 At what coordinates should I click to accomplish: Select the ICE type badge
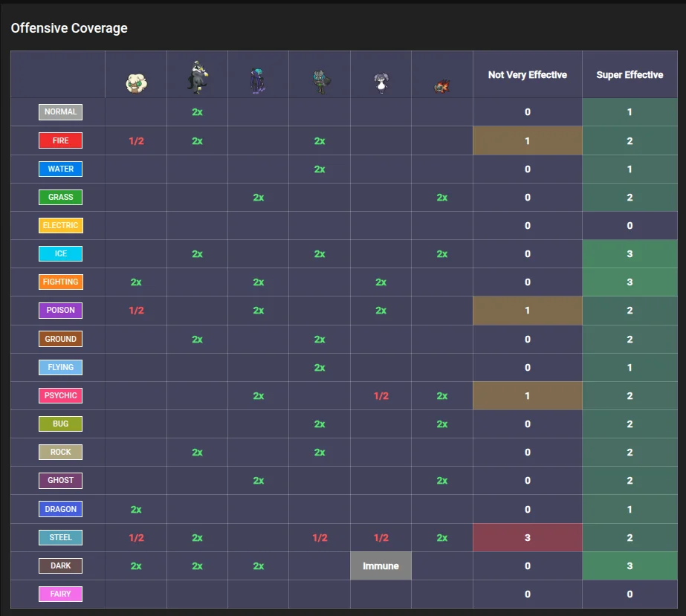60,253
